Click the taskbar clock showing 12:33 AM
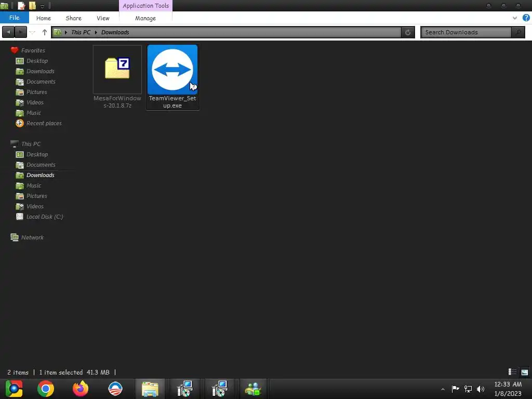532x399 pixels. pyautogui.click(x=508, y=389)
